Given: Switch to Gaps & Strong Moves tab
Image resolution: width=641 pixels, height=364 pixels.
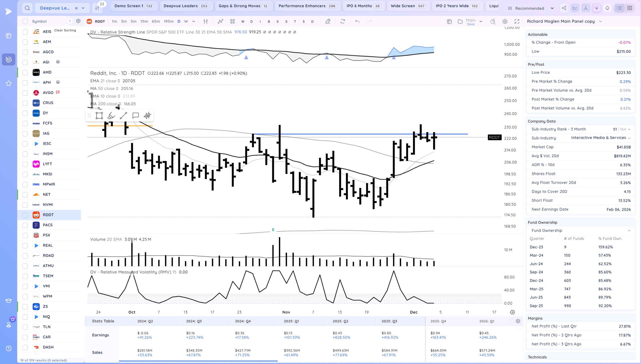Looking at the screenshot, I should point(243,6).
